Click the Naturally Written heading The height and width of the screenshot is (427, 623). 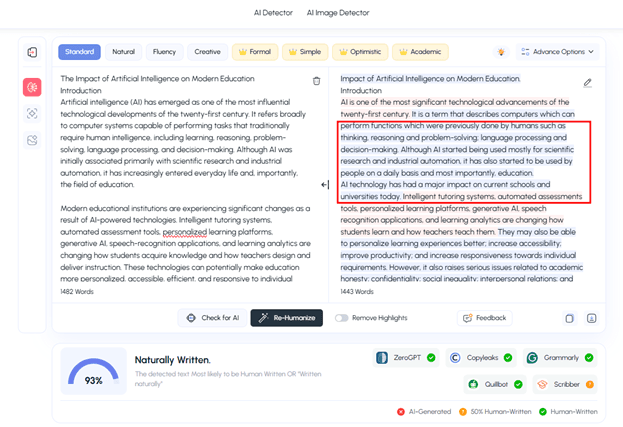pyautogui.click(x=172, y=360)
